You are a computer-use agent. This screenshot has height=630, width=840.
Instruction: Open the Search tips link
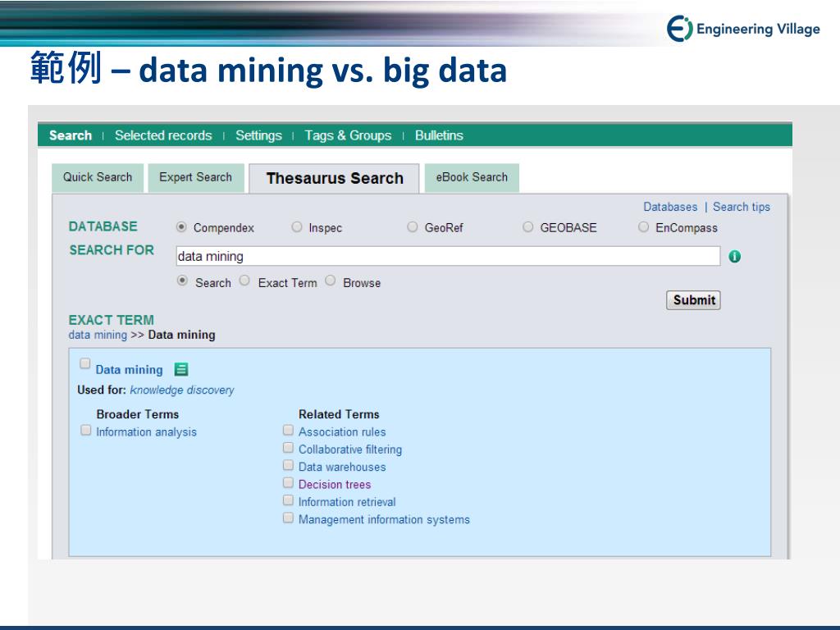click(x=742, y=207)
